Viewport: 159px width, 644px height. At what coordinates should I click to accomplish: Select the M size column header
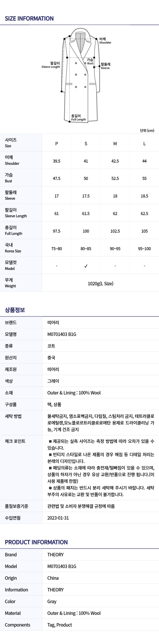click(115, 143)
